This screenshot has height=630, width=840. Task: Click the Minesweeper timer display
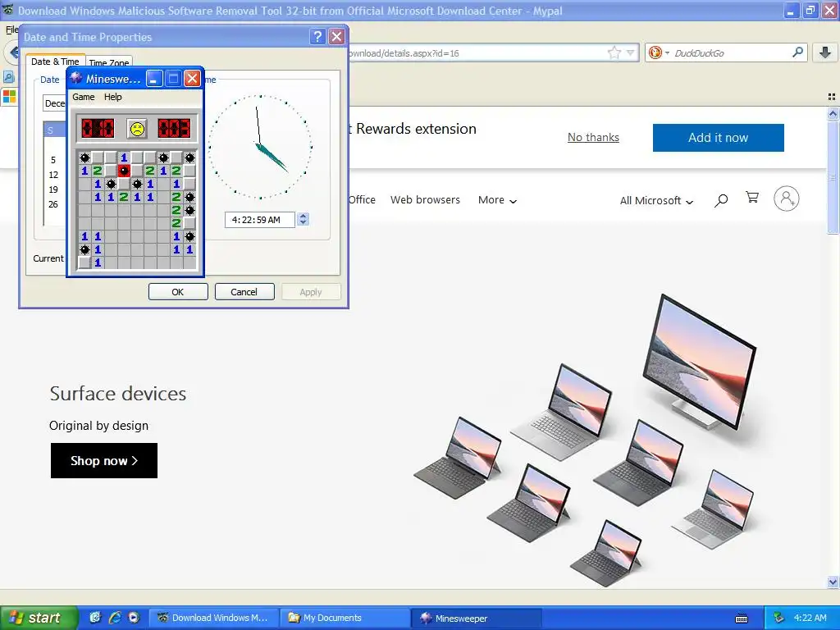(x=174, y=129)
